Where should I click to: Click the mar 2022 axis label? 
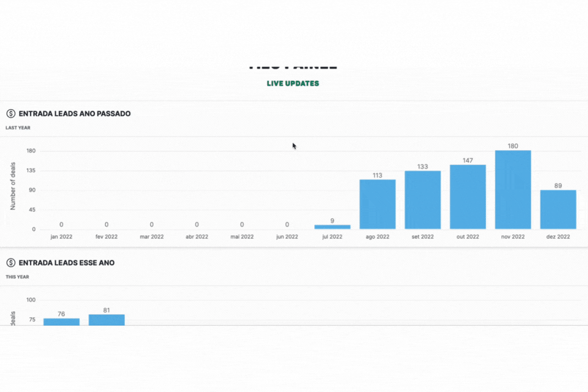[151, 236]
